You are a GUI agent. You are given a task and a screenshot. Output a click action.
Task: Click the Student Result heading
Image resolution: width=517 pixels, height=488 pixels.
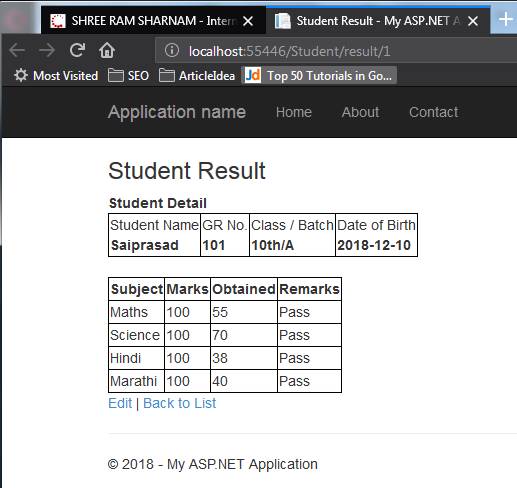point(187,171)
